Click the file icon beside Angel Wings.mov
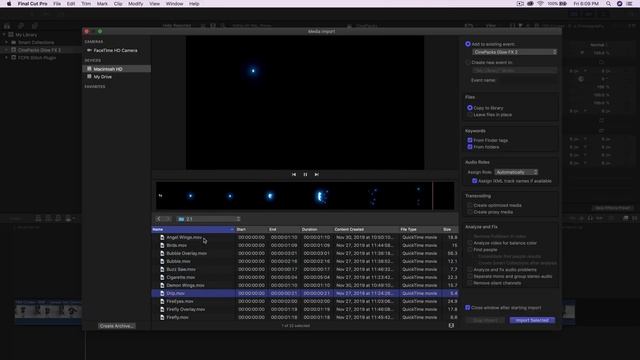This screenshot has width=640, height=360. pyautogui.click(x=162, y=237)
